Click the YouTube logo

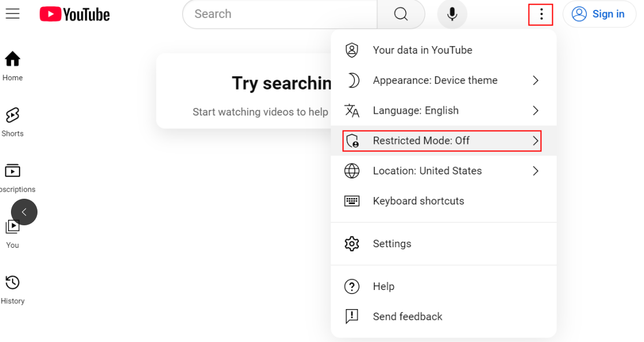coord(74,14)
